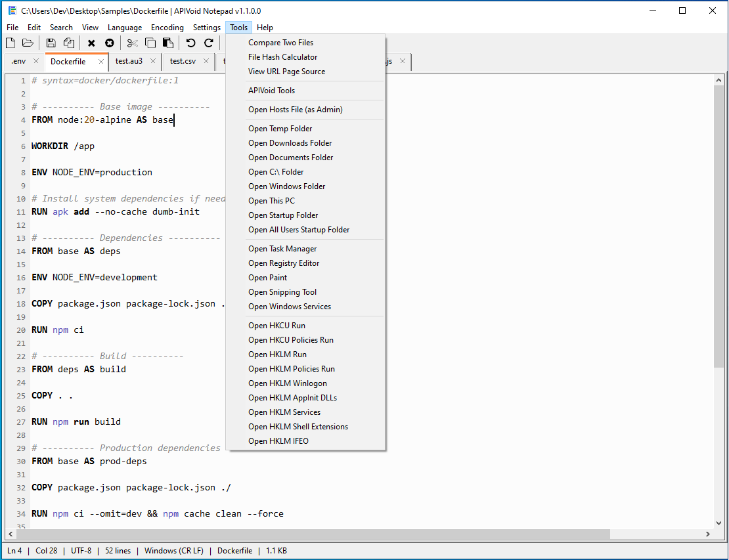Open the File menu
729x560 pixels.
tap(12, 28)
